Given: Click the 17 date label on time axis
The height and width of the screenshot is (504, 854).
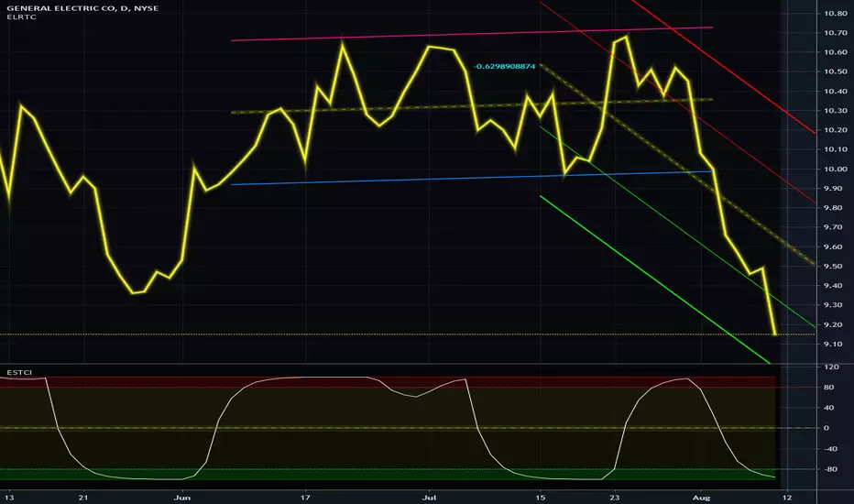Looking at the screenshot, I should point(305,498).
